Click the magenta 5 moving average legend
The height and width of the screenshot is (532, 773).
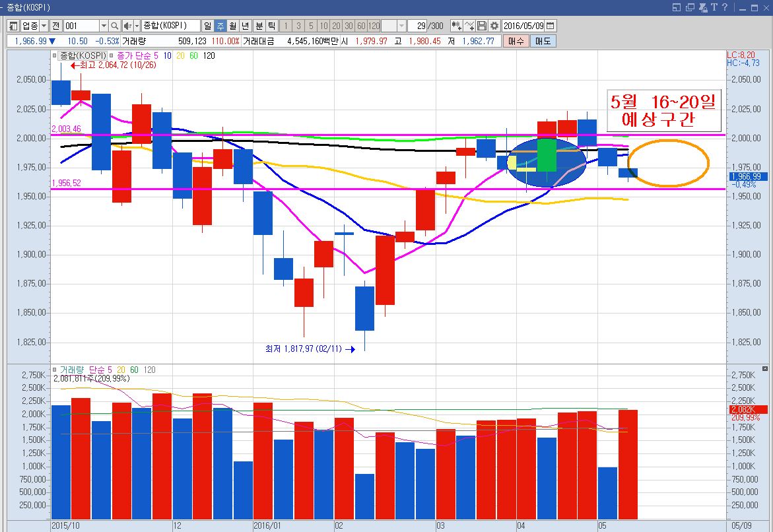pyautogui.click(x=156, y=55)
